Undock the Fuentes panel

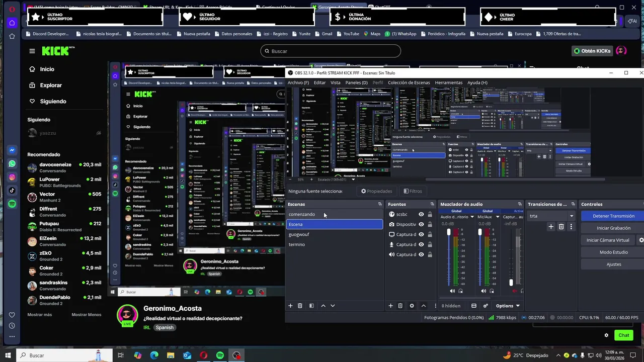[432, 204]
